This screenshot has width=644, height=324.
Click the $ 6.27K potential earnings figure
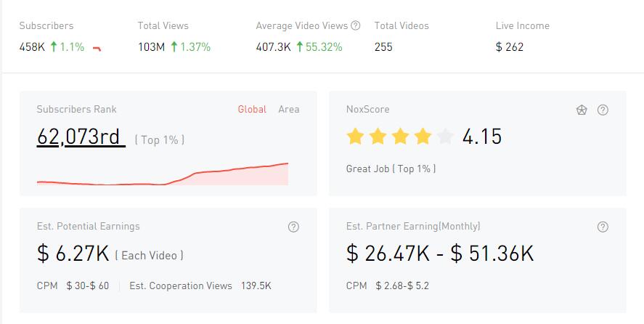[73, 254]
